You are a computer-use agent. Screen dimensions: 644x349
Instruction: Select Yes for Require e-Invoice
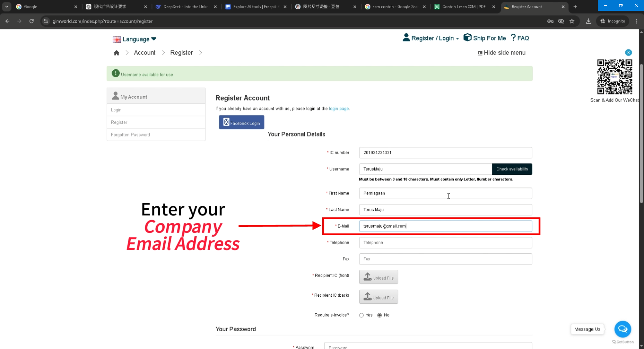pyautogui.click(x=361, y=315)
